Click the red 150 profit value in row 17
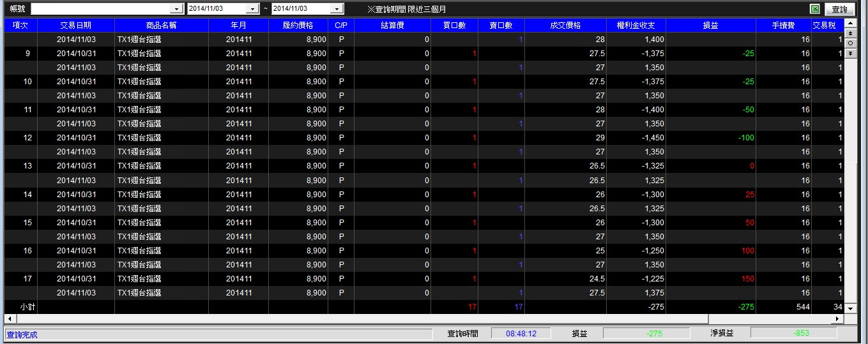Screen dimensions: 868x344 tap(748, 279)
